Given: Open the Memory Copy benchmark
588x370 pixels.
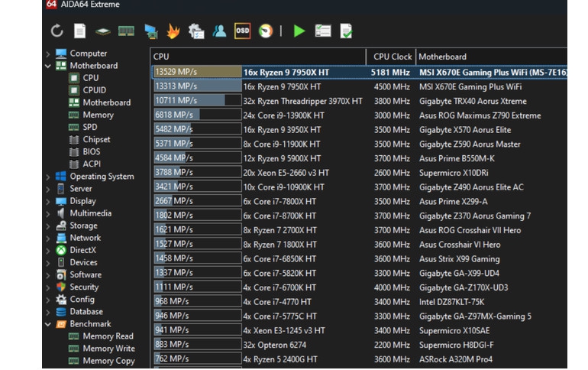Looking at the screenshot, I should pyautogui.click(x=108, y=361).
